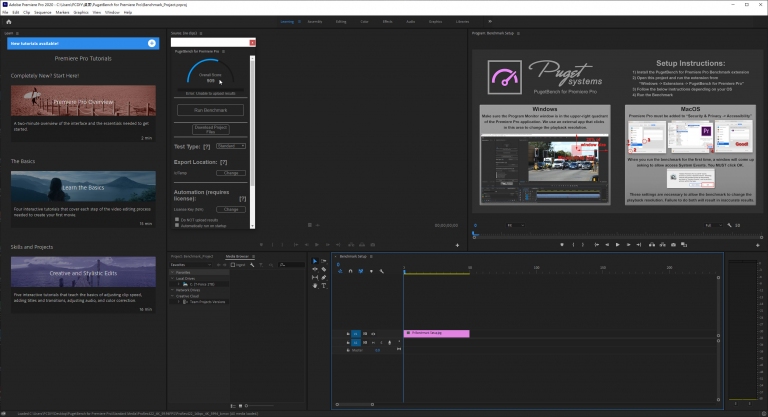The width and height of the screenshot is (768, 417).
Task: Toggle V1 track output eye
Action: (x=373, y=334)
